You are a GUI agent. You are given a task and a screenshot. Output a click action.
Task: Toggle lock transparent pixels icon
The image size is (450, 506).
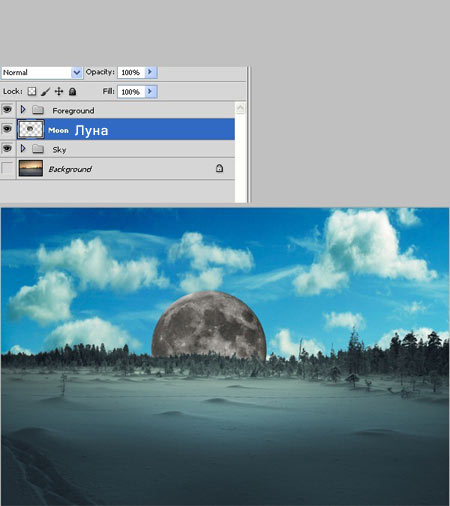[x=32, y=91]
